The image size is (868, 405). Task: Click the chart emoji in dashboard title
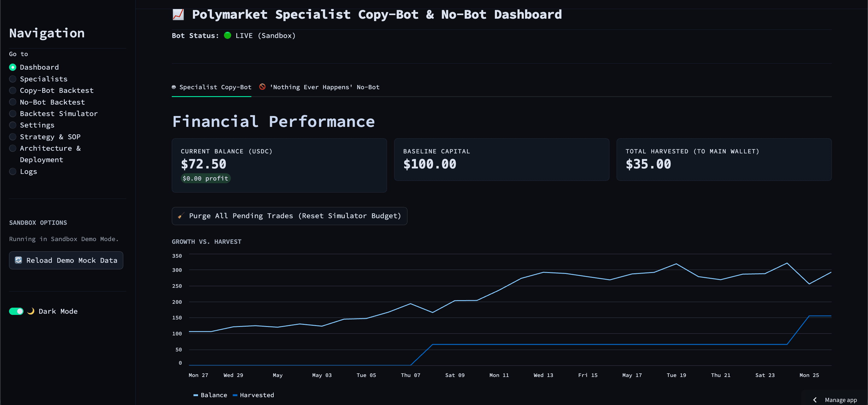(x=178, y=14)
